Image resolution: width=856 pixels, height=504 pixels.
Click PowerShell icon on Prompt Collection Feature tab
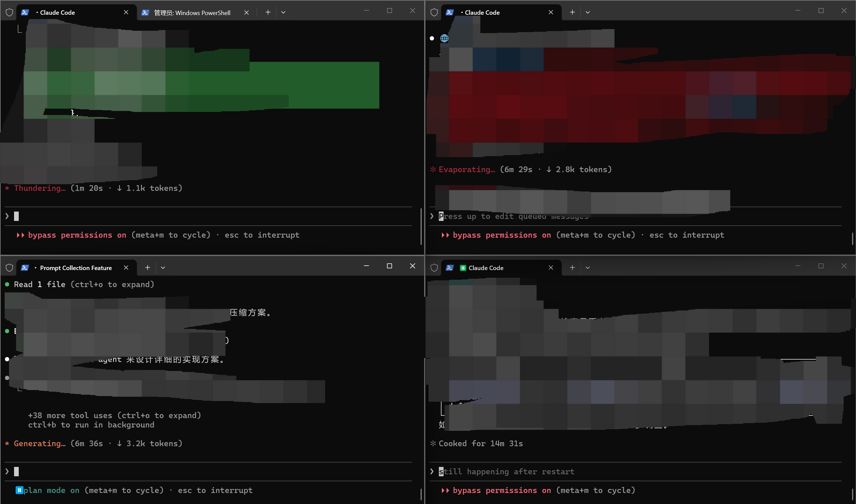25,268
